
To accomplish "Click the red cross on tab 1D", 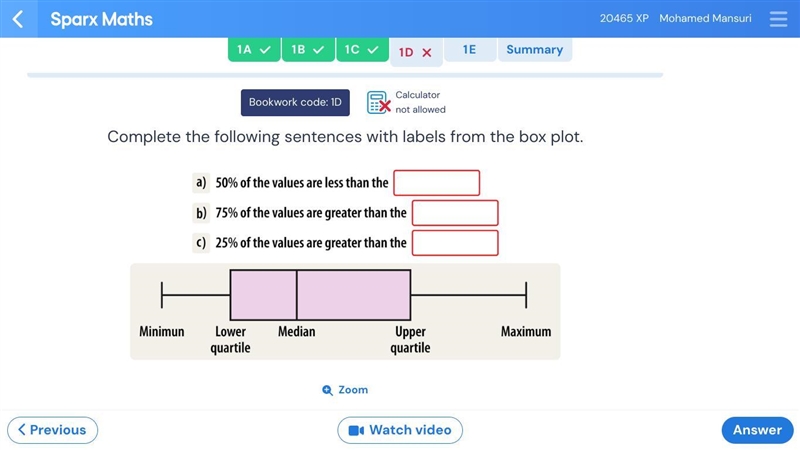I will (x=427, y=53).
